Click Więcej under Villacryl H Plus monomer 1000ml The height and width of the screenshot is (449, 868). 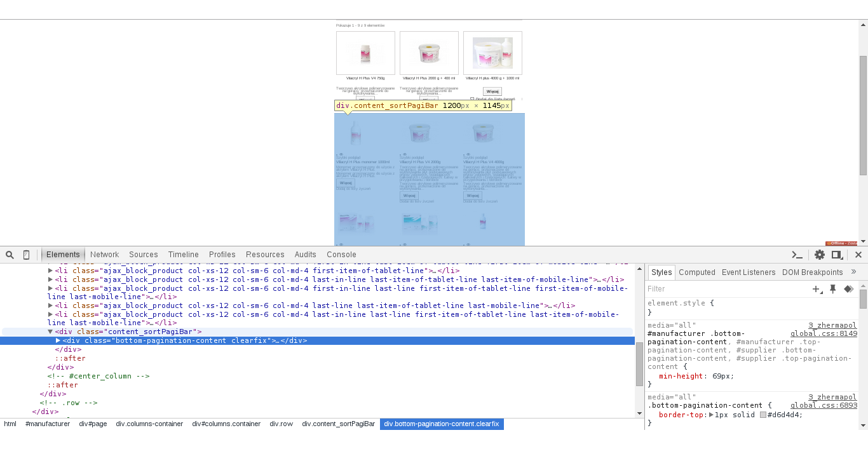[346, 183]
